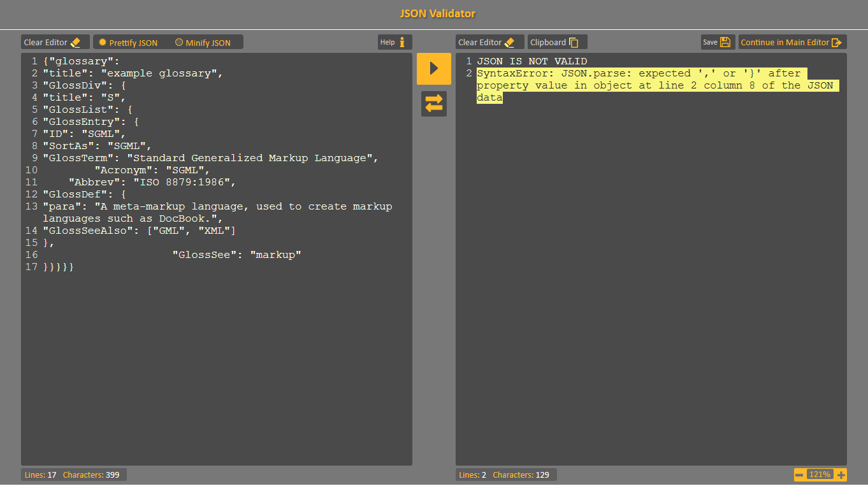Open Continue in Main Editor

pos(793,43)
